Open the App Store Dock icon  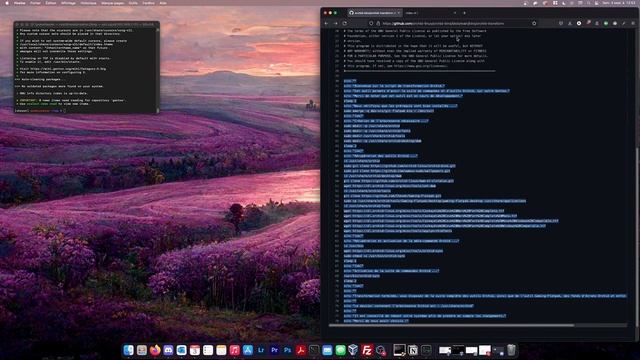(248, 350)
